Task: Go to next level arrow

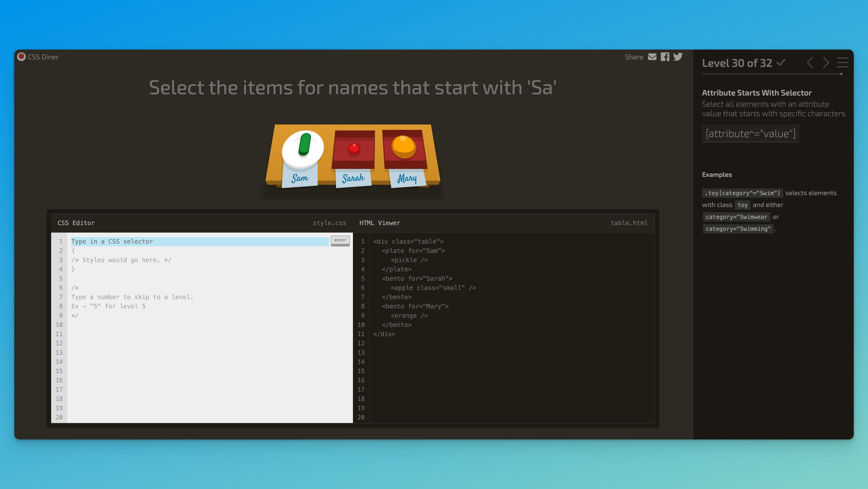Action: (x=826, y=63)
